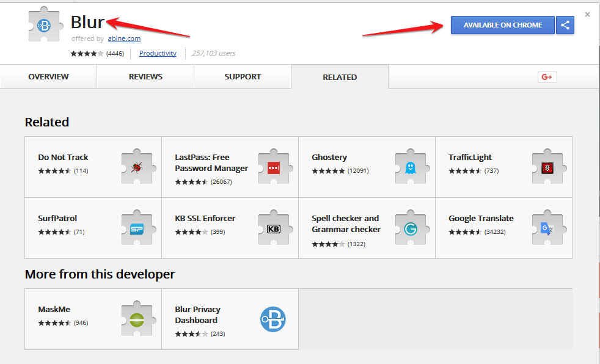Close the extension detail overlay
Screen dimensions: 600x364
pyautogui.click(x=587, y=15)
